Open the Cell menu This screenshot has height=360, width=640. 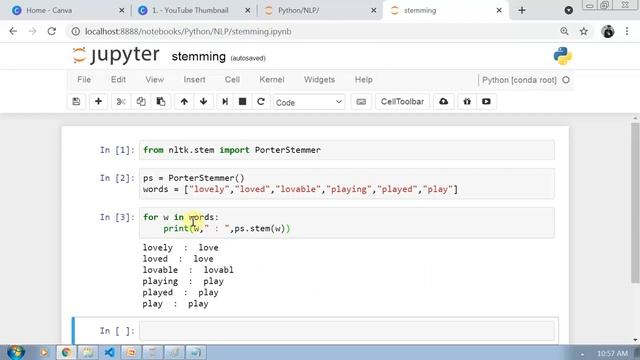(232, 80)
